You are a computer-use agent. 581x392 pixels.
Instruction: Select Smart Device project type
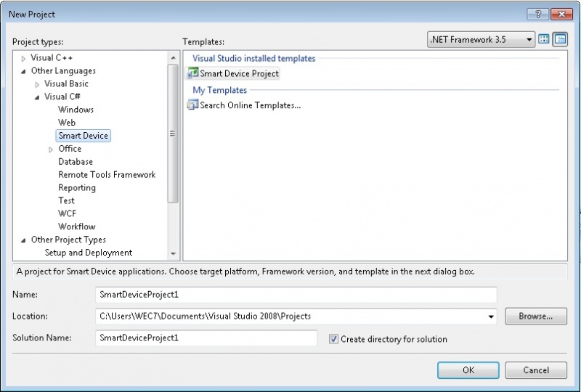click(x=83, y=136)
